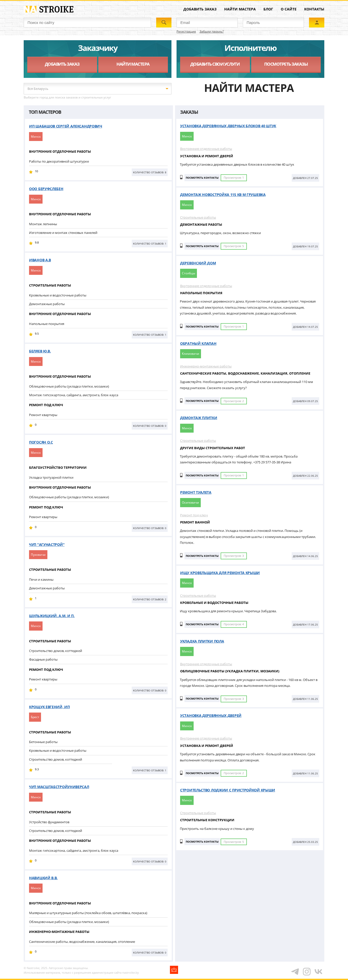348x980 pixels.
Task: Open order Демонтаж новостройка 115 кв м Грушевка
Action: pyautogui.click(x=223, y=194)
